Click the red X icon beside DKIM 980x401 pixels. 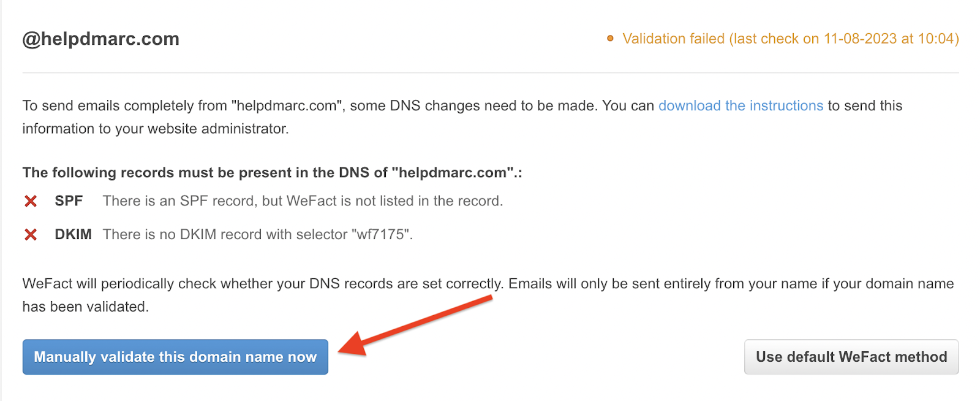31,234
